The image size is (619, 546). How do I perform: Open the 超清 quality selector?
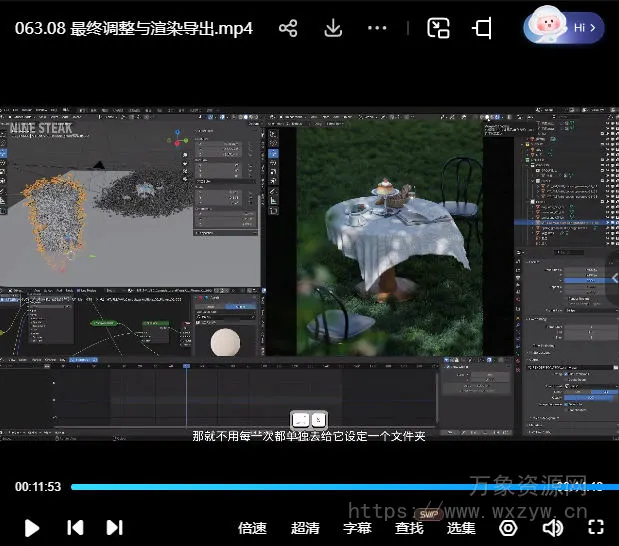pos(305,528)
